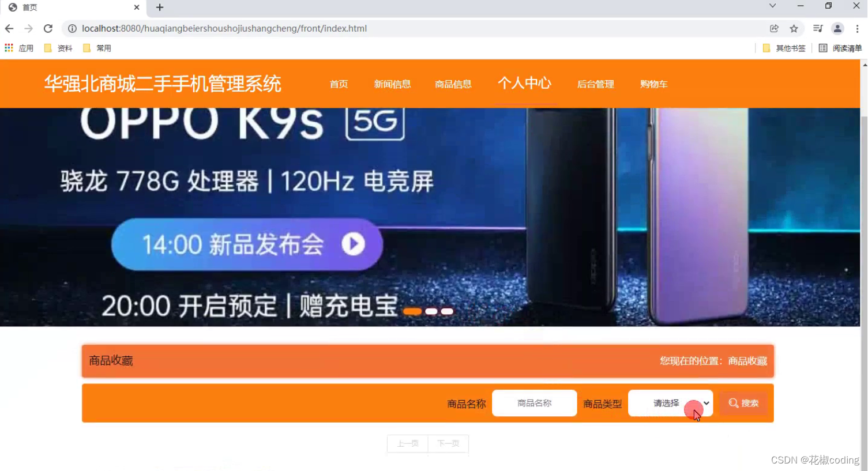Open the tab search chevron in title bar
Screen dimensions: 868x471
click(772, 6)
